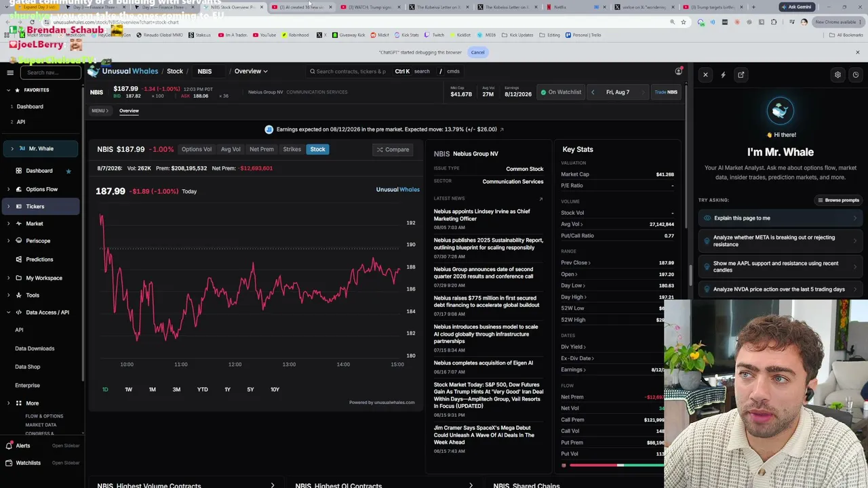This screenshot has height=488, width=868.
Task: Click the Search nav input field
Action: [x=51, y=73]
